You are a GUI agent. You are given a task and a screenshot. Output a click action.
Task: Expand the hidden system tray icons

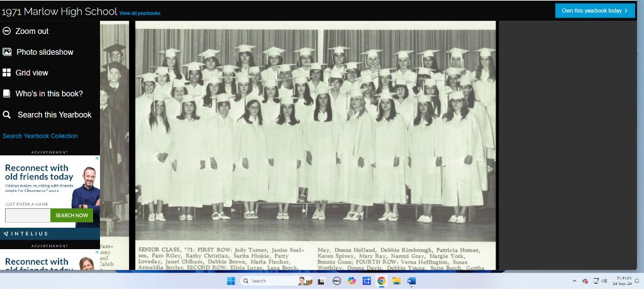click(574, 281)
